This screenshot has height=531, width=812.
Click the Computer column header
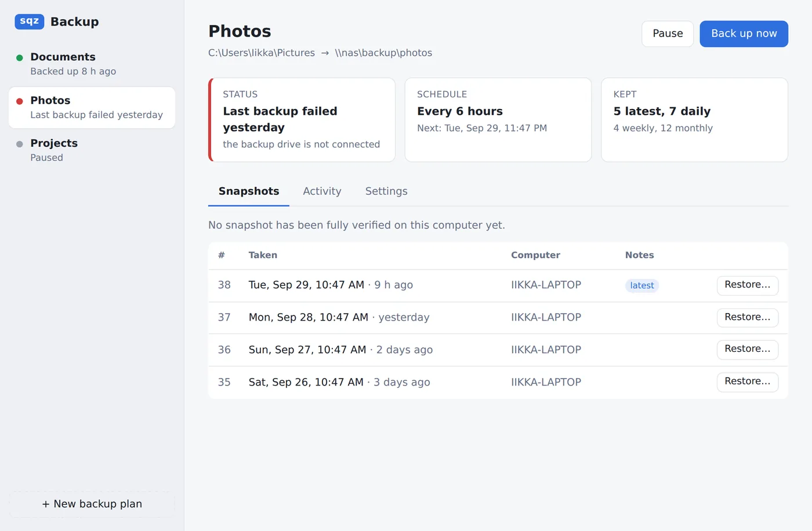point(535,255)
